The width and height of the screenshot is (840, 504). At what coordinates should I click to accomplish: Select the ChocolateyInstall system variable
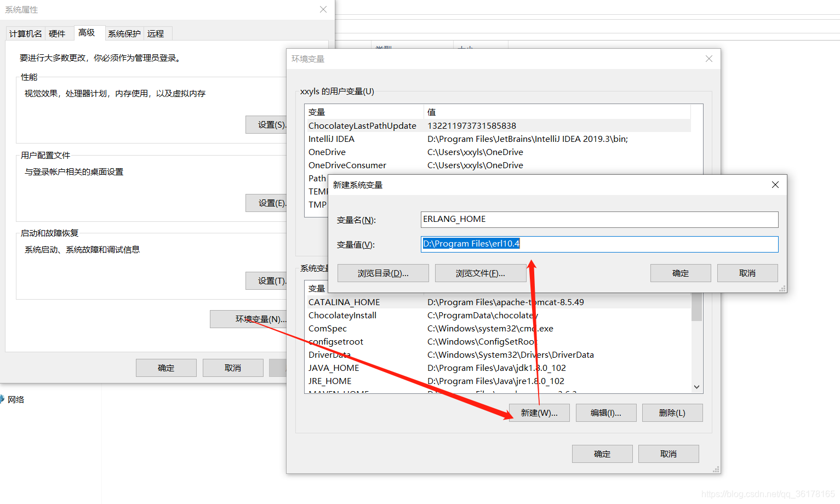498,315
